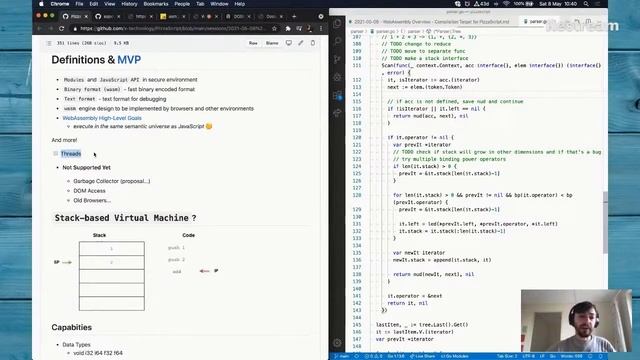
Task: Click the Wi-Fi icon in menu bar
Action: click(506, 4)
